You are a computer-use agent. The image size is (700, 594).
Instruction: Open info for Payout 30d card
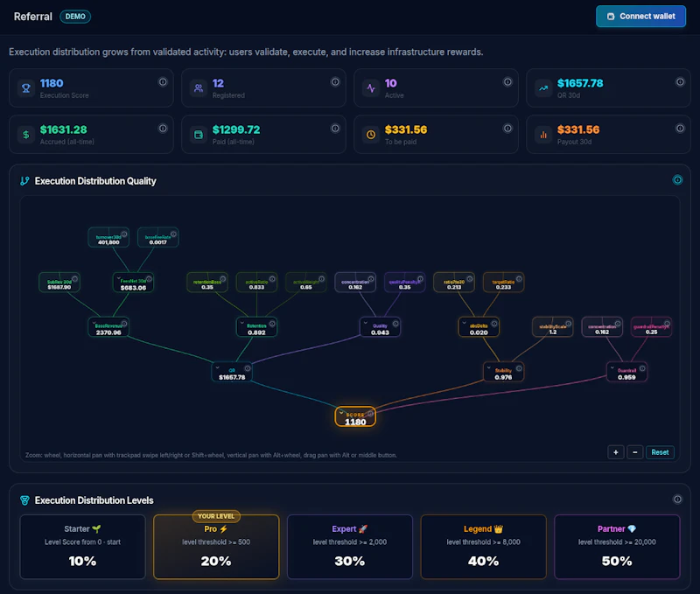(x=680, y=129)
